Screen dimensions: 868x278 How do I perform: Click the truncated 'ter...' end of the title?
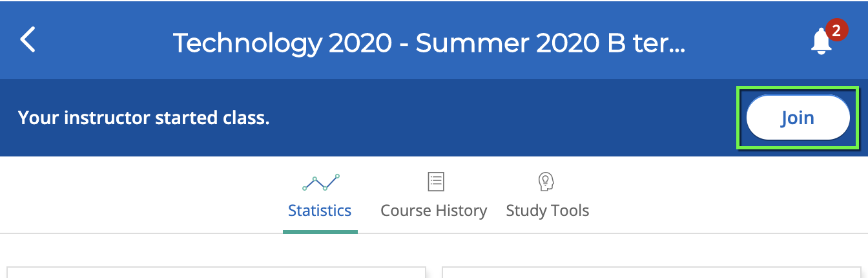coord(662,43)
